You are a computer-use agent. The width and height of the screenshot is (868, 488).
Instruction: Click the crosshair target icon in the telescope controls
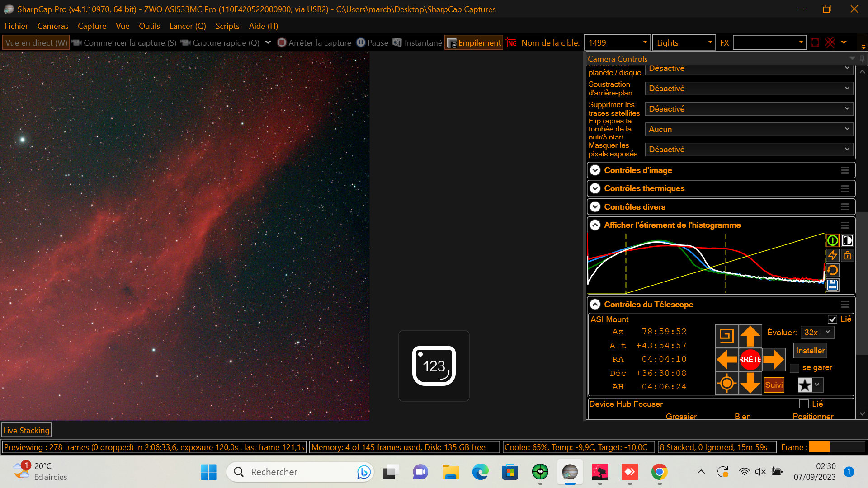[x=726, y=384]
